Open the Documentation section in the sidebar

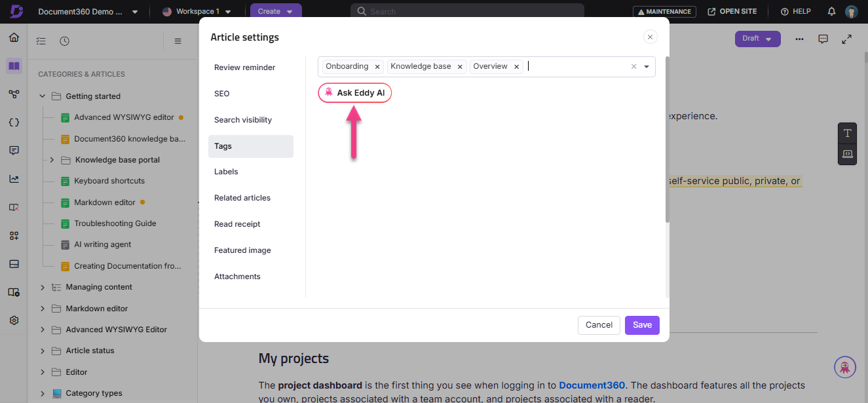[14, 66]
